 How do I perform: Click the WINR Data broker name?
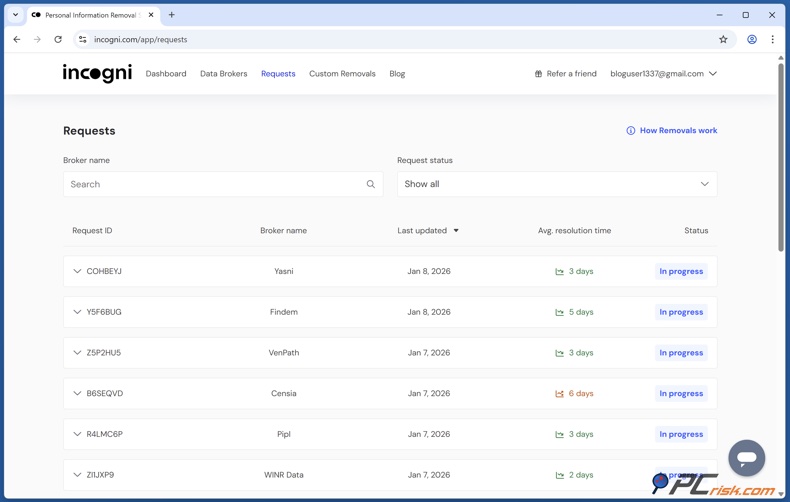click(x=284, y=475)
